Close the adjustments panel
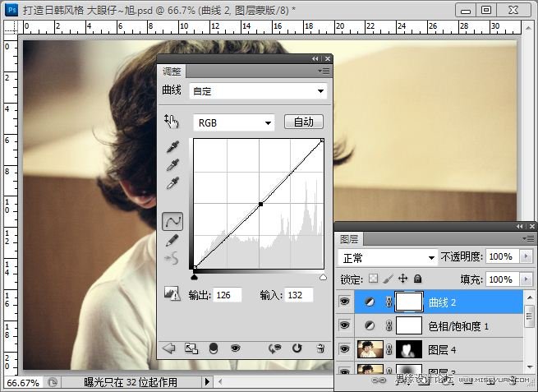The width and height of the screenshot is (538, 392). [x=328, y=58]
